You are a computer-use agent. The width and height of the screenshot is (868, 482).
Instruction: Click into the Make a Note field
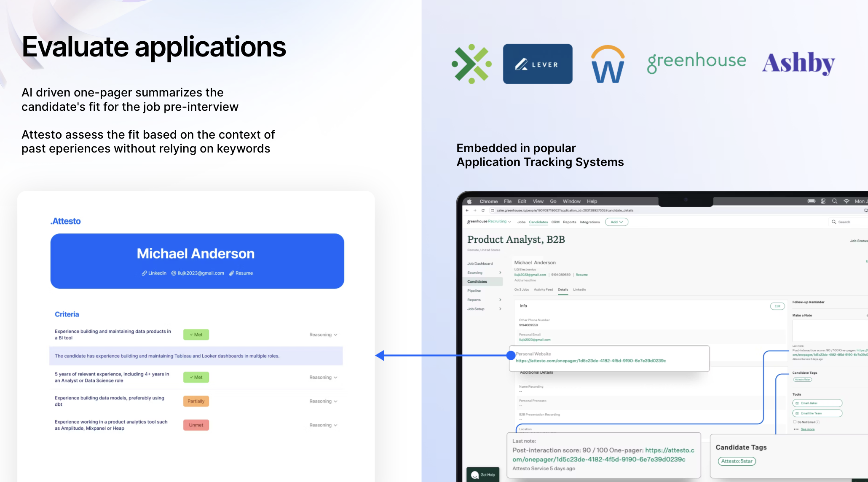pyautogui.click(x=829, y=331)
